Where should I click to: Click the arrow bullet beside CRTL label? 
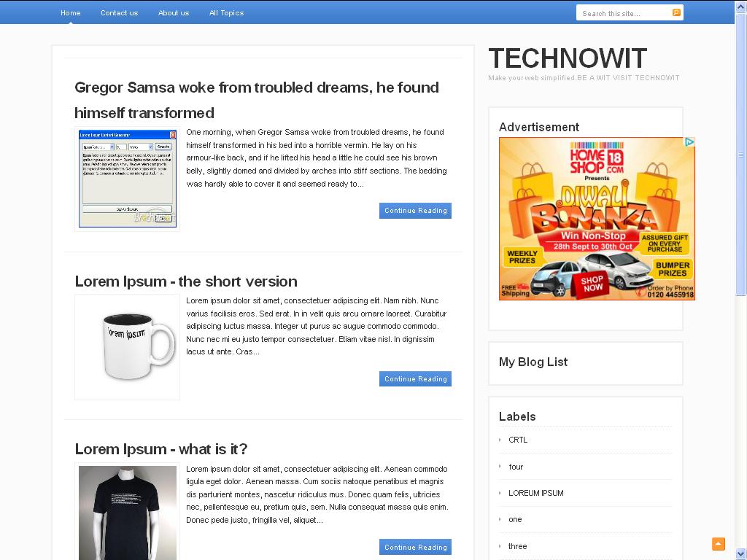(x=500, y=440)
